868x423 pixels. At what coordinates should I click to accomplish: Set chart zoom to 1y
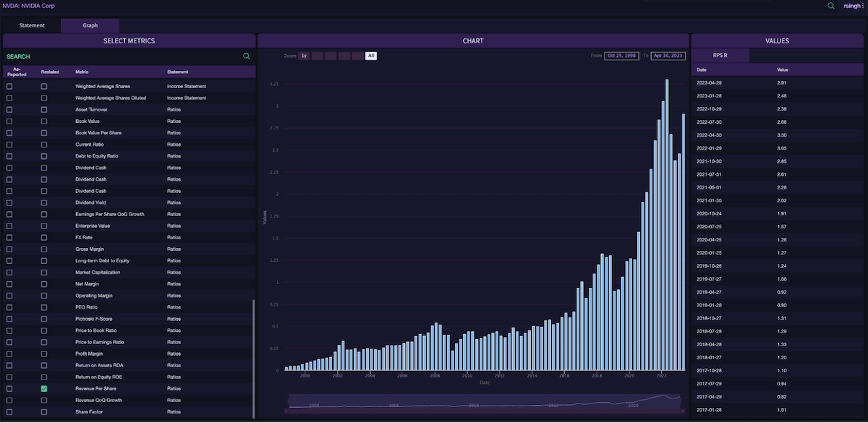click(304, 56)
